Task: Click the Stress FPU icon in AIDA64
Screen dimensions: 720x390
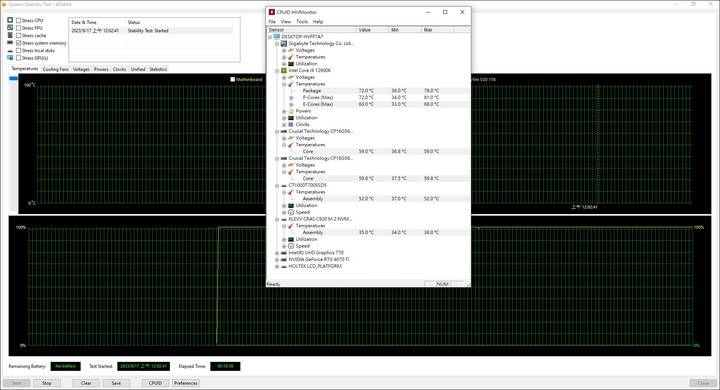Action: [10, 28]
